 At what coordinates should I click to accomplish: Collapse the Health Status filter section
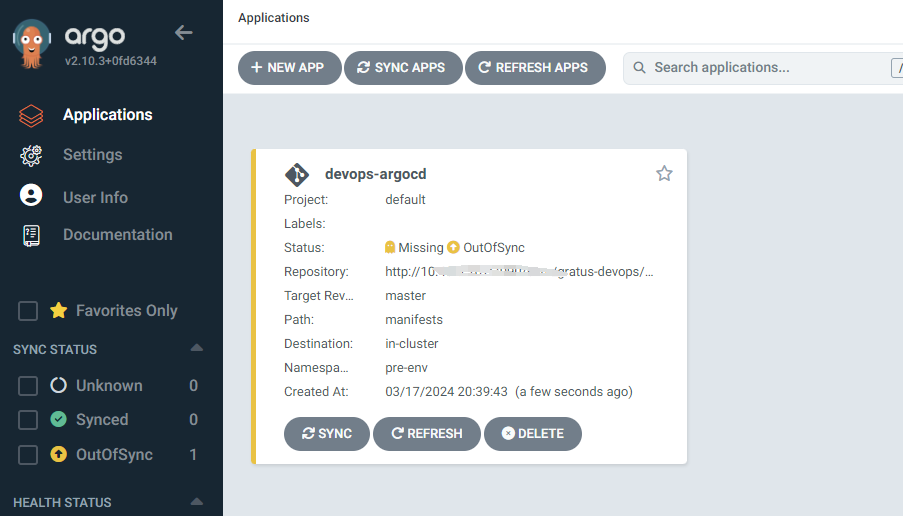197,502
